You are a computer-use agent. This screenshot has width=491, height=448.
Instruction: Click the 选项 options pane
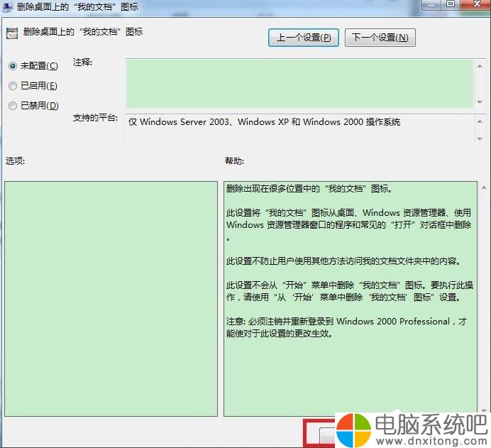click(x=111, y=299)
